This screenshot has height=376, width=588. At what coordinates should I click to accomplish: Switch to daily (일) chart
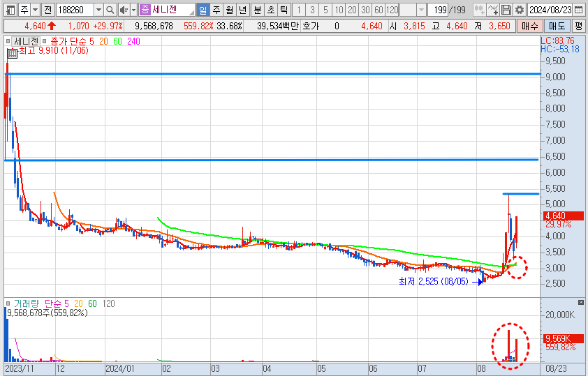pos(203,10)
